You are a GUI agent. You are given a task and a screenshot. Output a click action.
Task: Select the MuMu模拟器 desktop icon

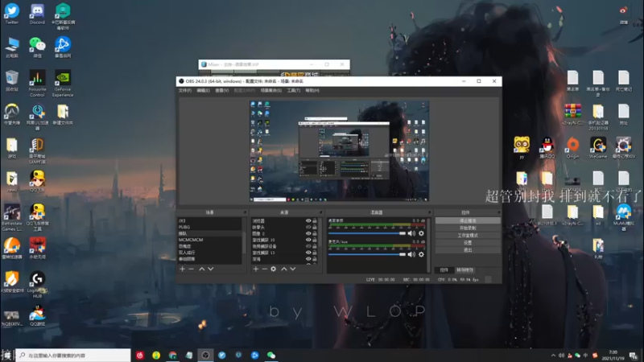(623, 217)
